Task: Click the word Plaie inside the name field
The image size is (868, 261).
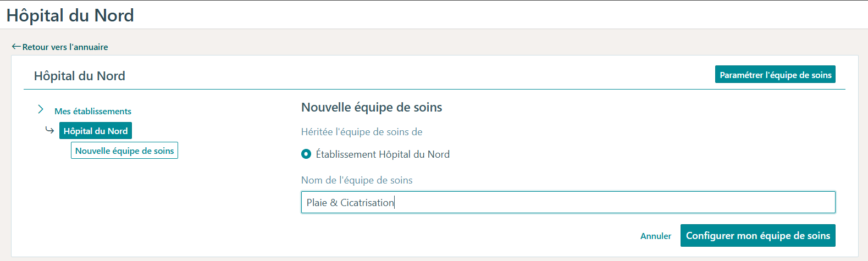Action: coord(317,203)
